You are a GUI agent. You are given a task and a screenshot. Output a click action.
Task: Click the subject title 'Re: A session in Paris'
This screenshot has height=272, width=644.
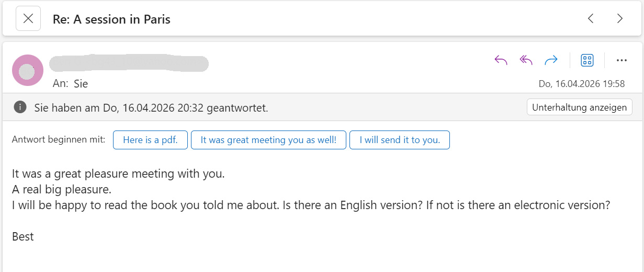point(111,19)
